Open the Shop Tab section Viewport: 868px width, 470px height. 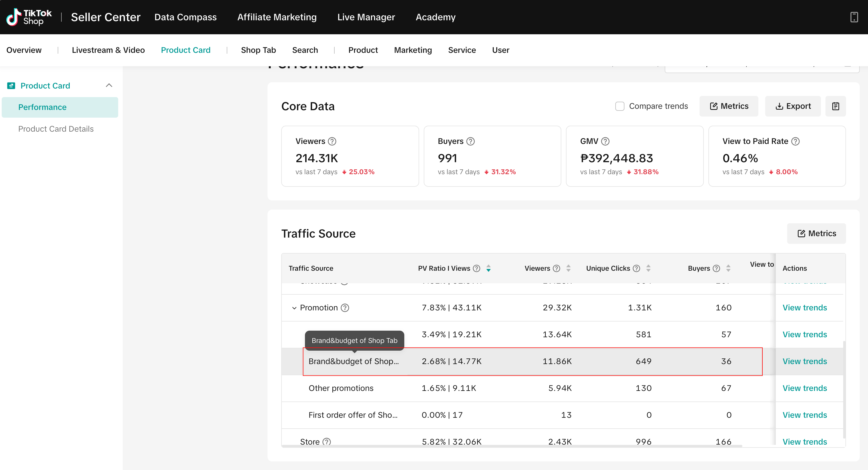click(258, 50)
